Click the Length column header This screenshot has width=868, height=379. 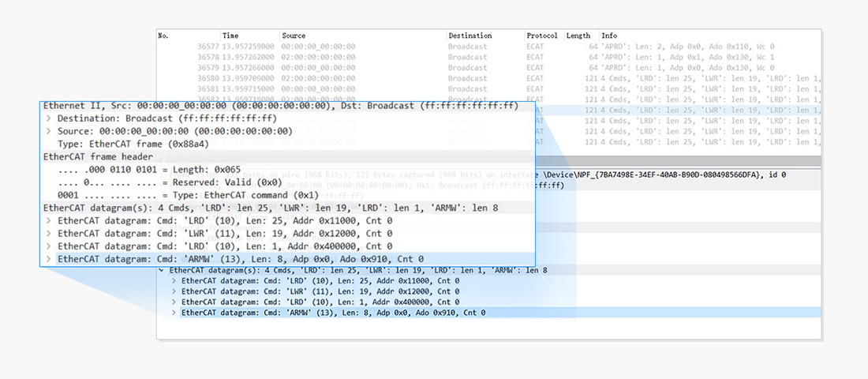point(578,36)
